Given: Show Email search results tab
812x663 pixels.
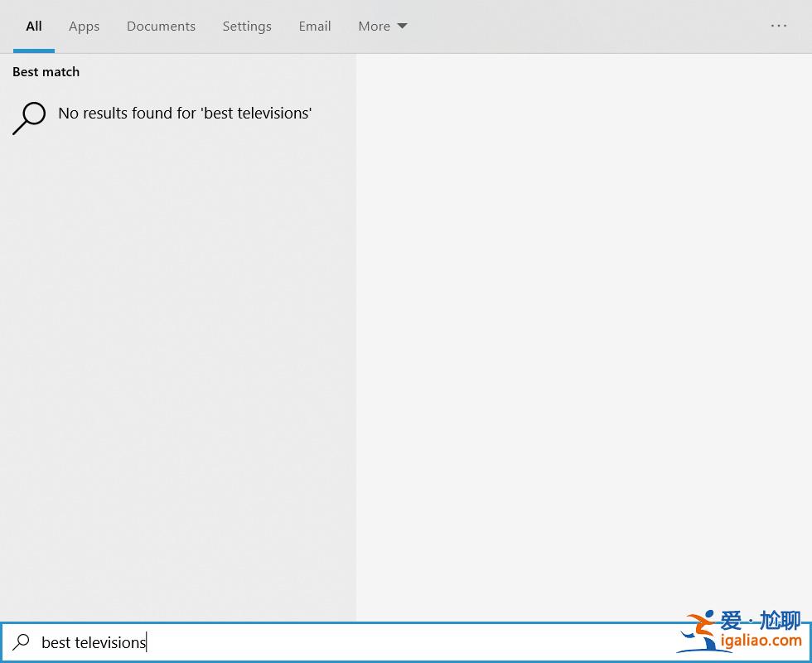Looking at the screenshot, I should (x=315, y=27).
